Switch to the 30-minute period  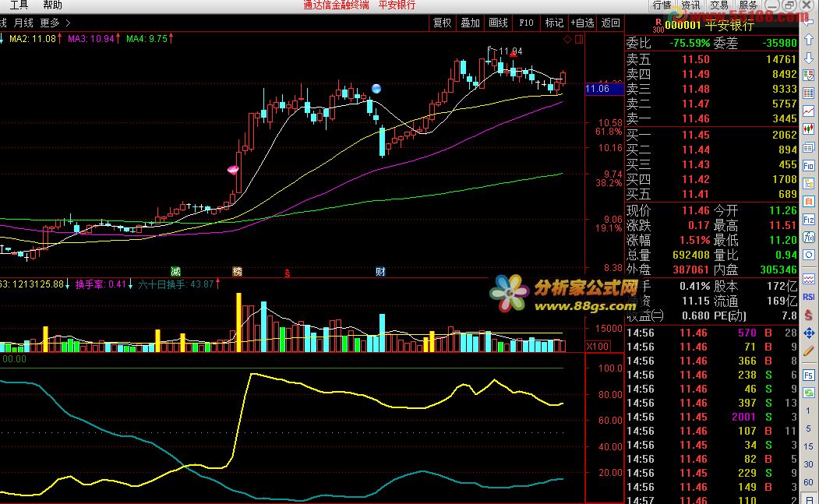click(x=809, y=464)
